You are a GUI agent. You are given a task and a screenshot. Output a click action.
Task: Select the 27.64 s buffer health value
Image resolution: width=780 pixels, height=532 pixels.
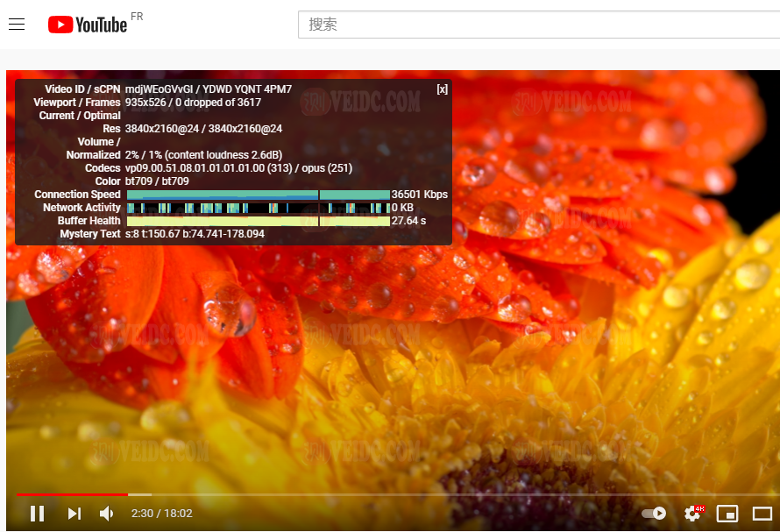pyautogui.click(x=408, y=221)
